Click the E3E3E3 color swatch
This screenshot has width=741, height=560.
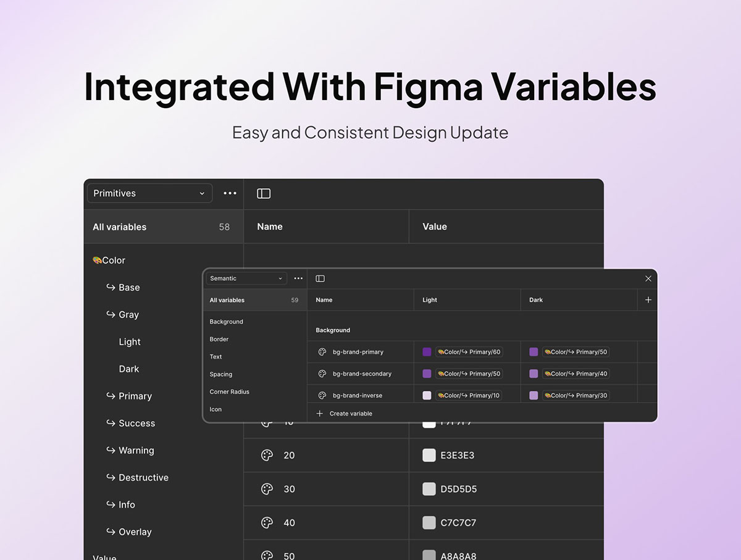pyautogui.click(x=429, y=455)
